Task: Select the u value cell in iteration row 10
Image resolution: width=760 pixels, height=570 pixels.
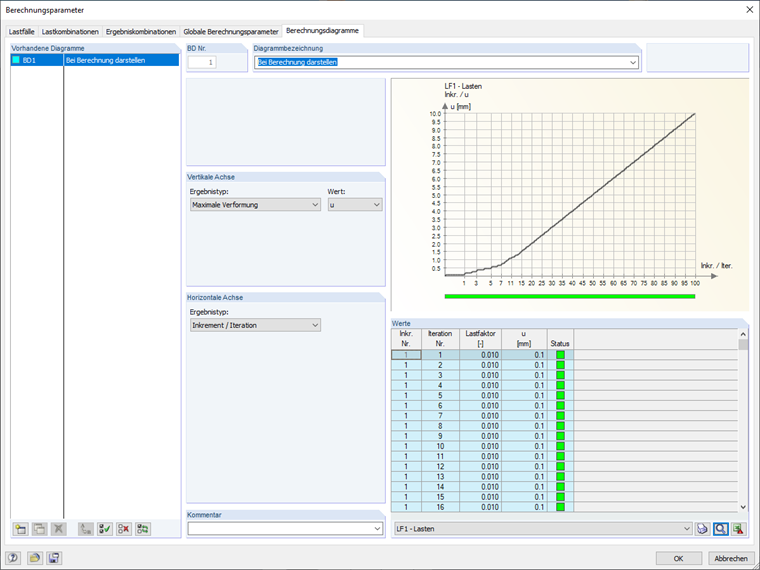Action: pyautogui.click(x=524, y=446)
